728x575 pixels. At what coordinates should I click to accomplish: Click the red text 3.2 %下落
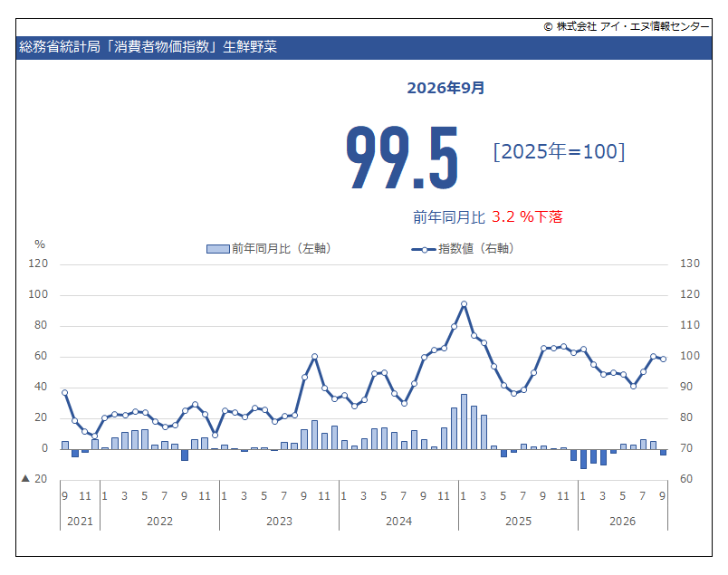coord(527,216)
